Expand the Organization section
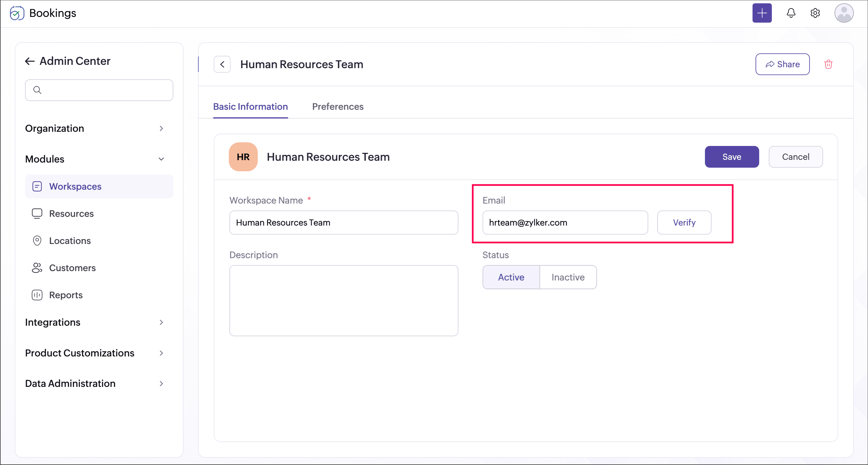Screen dimensions: 868x465 click(161, 128)
